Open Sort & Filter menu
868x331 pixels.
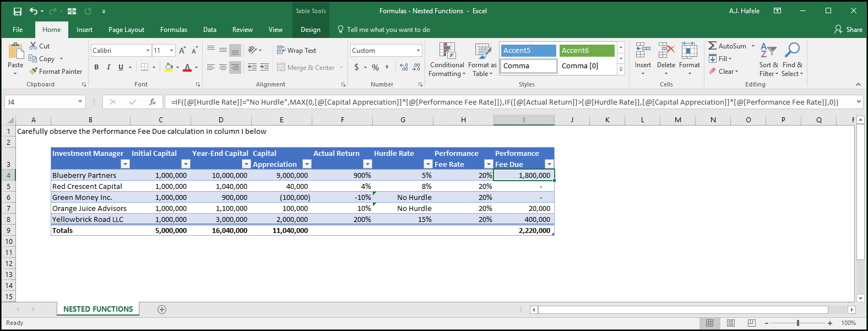[x=768, y=59]
